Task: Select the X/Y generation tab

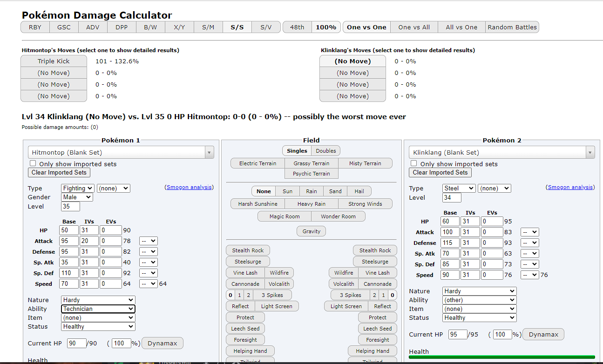Action: [x=179, y=27]
